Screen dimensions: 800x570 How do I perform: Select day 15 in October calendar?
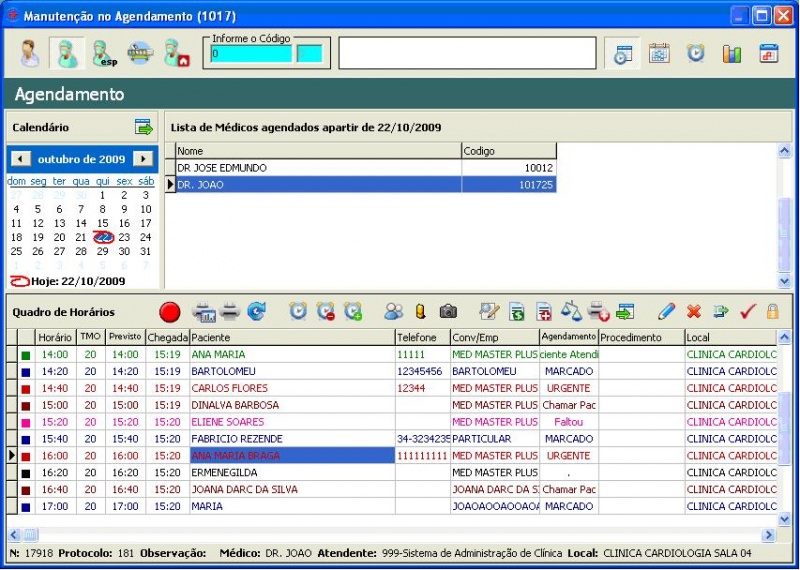tap(103, 224)
